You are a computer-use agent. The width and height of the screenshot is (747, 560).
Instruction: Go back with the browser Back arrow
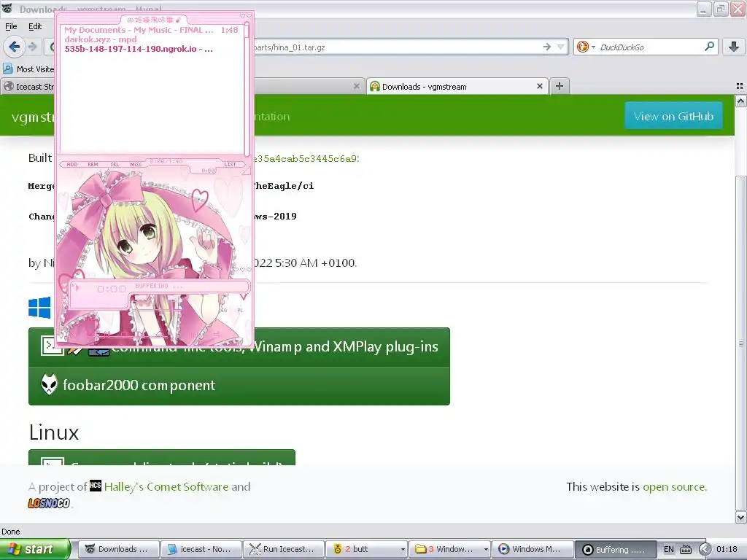[14, 47]
